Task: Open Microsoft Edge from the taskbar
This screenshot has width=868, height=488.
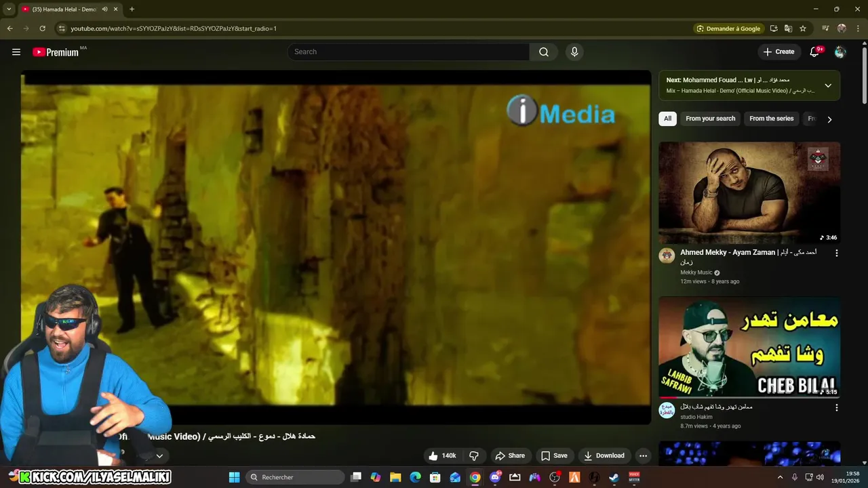Action: (x=416, y=477)
